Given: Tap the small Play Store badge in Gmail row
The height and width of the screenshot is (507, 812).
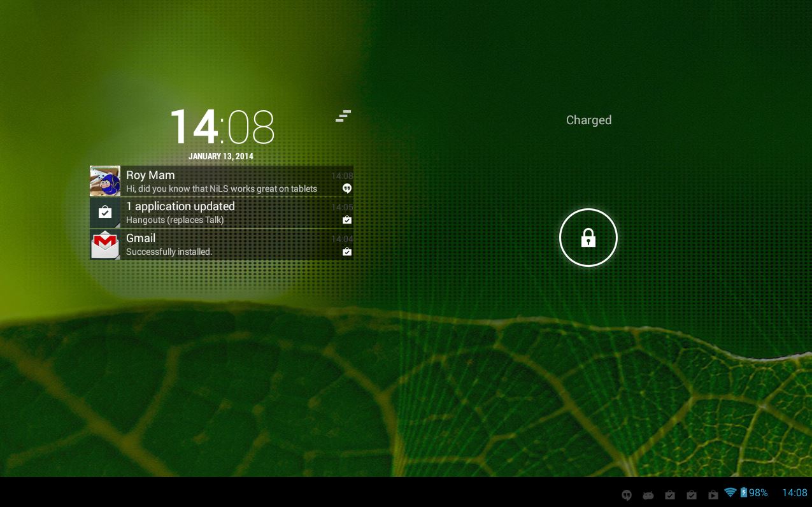Looking at the screenshot, I should pos(346,252).
